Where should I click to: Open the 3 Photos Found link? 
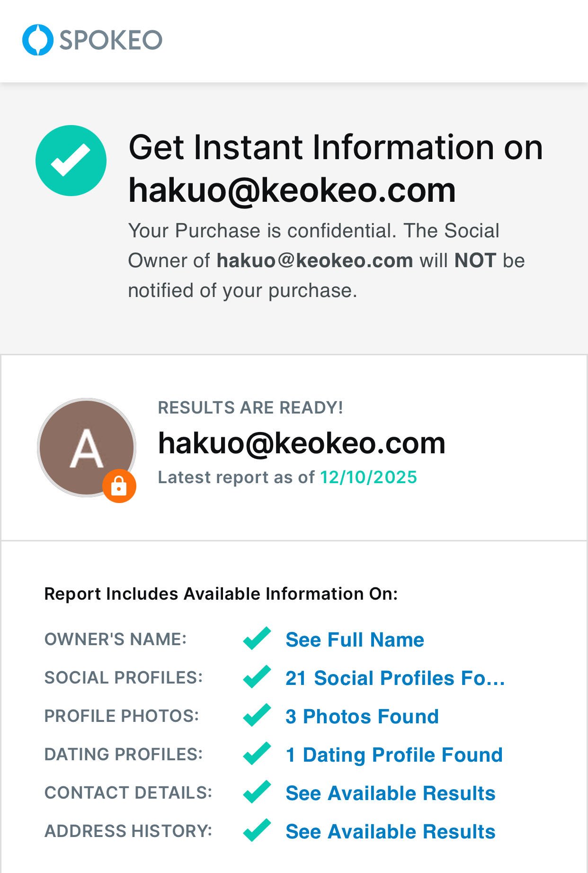point(362,716)
